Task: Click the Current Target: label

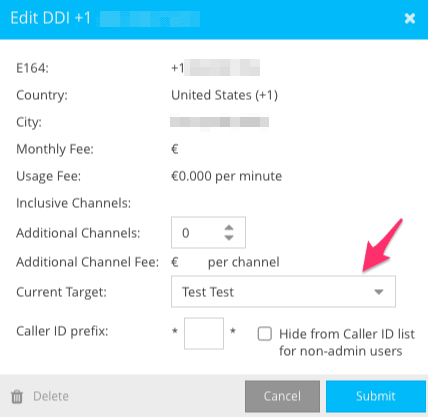Action: (x=61, y=292)
